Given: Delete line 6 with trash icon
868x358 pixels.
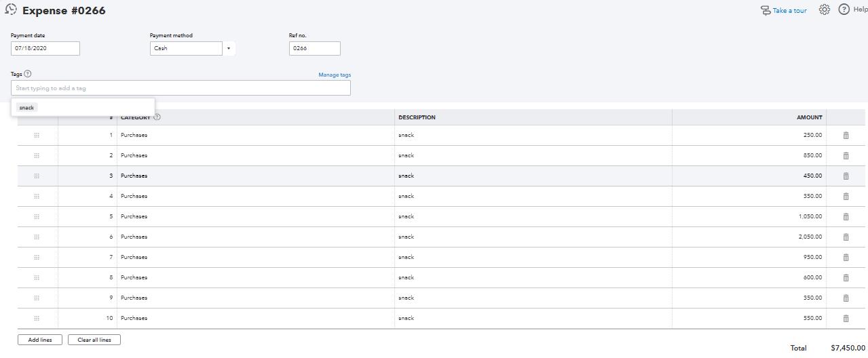Looking at the screenshot, I should click(x=846, y=237).
